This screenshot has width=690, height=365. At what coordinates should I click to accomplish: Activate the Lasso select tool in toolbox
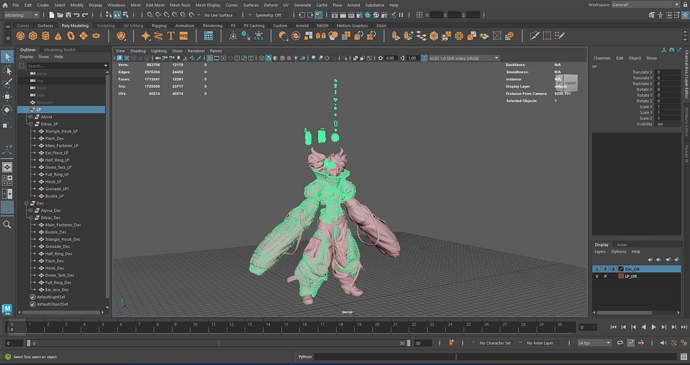pos(7,70)
